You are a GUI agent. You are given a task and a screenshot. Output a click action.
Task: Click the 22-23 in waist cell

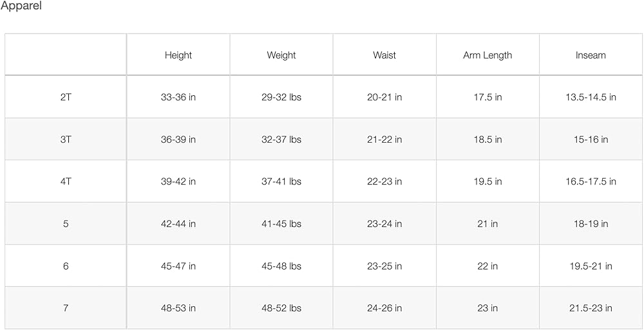(x=384, y=181)
